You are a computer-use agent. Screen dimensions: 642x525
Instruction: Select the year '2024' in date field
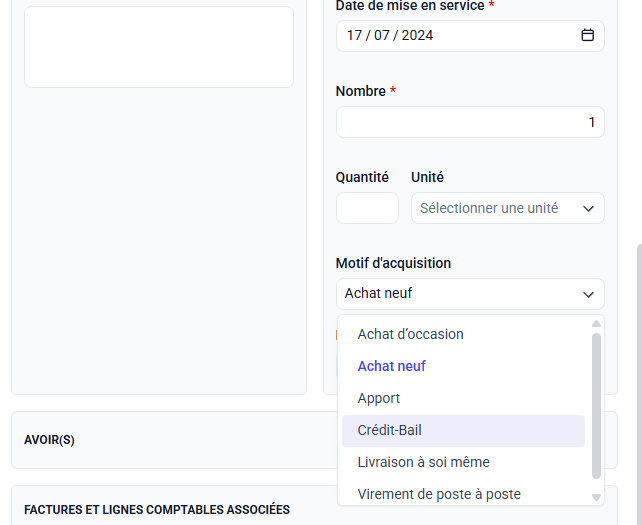[417, 35]
